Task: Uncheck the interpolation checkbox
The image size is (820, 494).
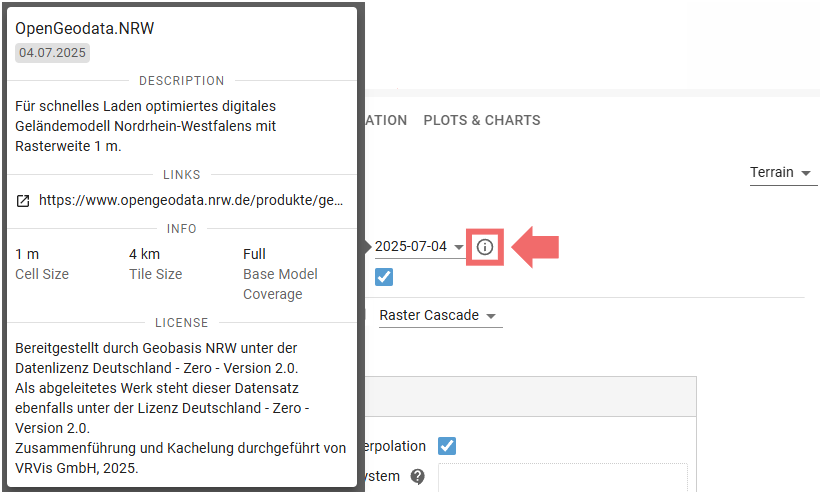Action: click(447, 445)
